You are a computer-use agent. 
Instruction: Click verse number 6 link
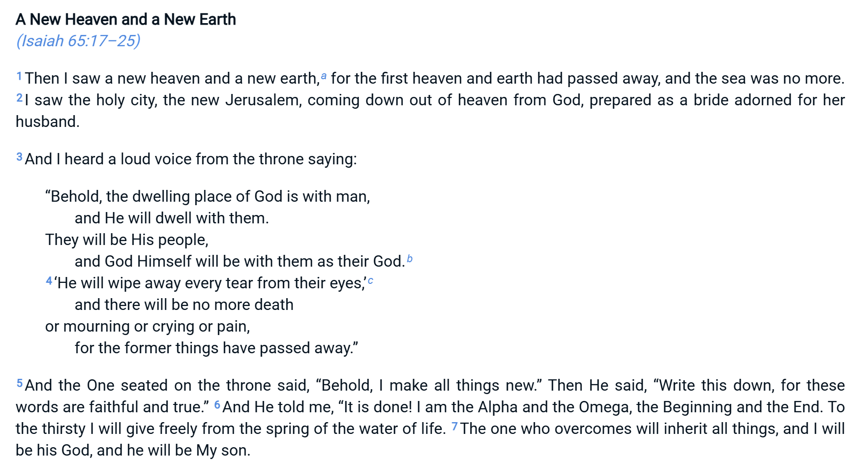point(217,405)
